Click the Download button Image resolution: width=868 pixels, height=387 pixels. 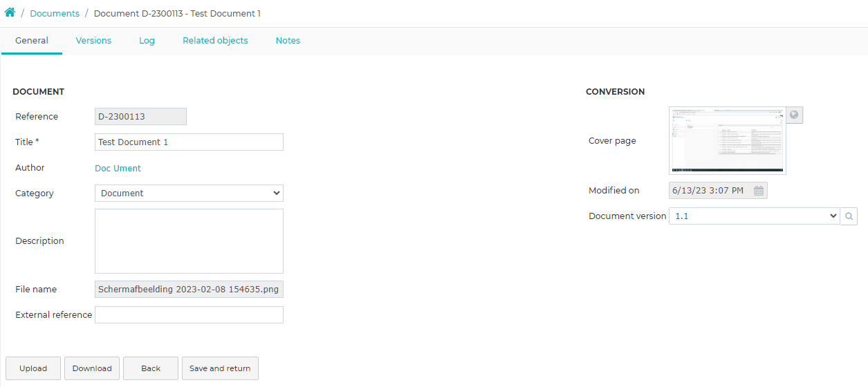(92, 368)
